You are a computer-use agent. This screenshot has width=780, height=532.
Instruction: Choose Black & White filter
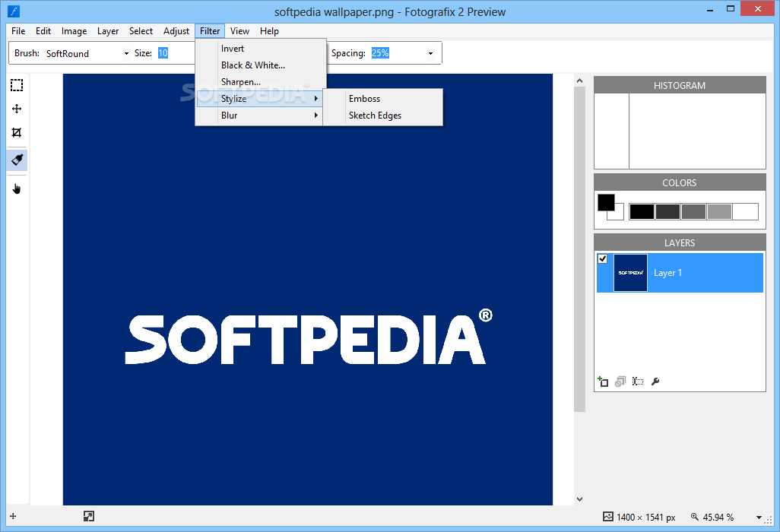(261, 65)
